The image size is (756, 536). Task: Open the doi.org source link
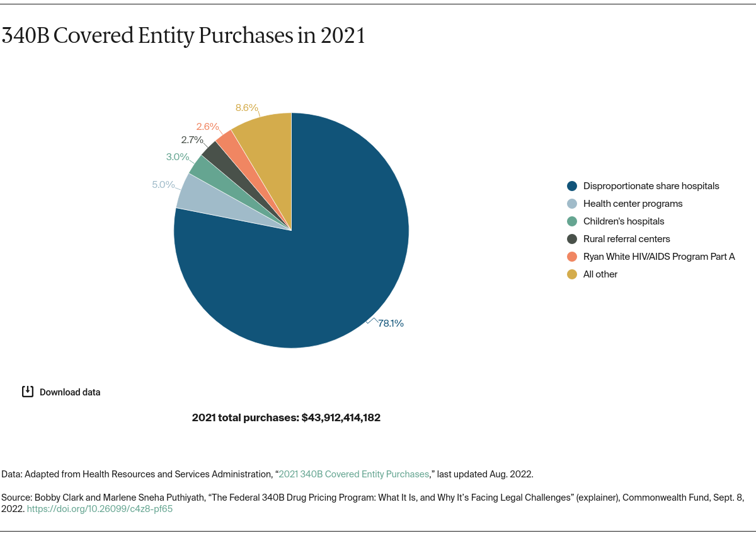pyautogui.click(x=99, y=508)
